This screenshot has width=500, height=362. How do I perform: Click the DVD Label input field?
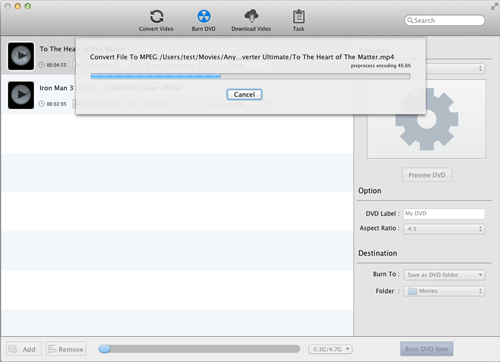pos(444,213)
